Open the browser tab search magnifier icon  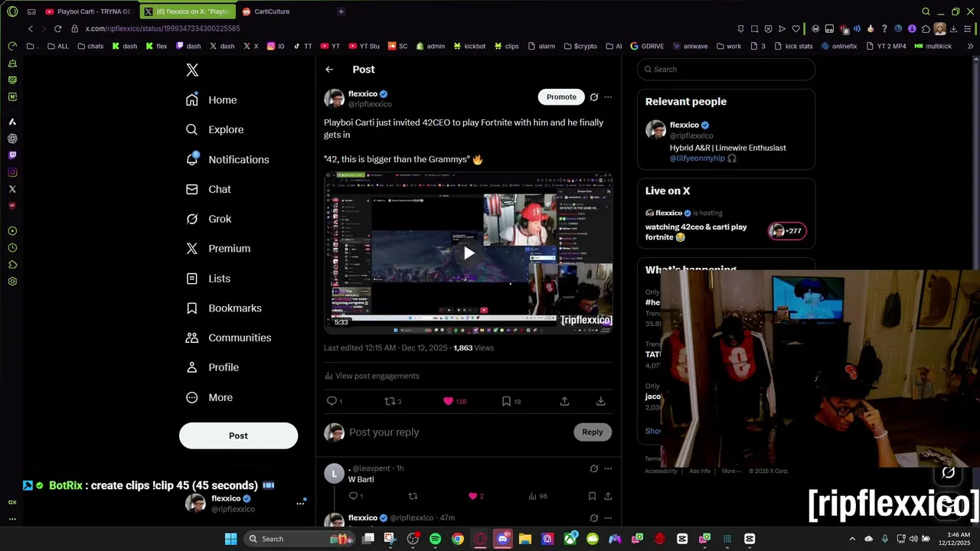tap(926, 11)
